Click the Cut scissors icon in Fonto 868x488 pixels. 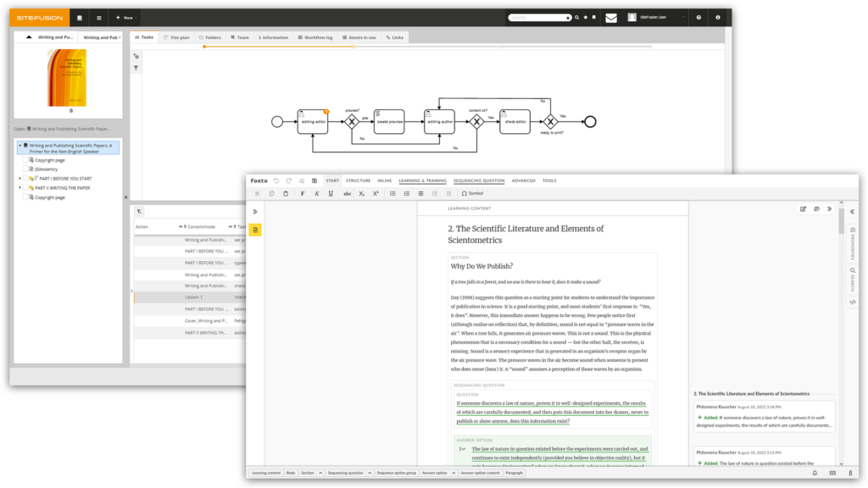coord(258,194)
